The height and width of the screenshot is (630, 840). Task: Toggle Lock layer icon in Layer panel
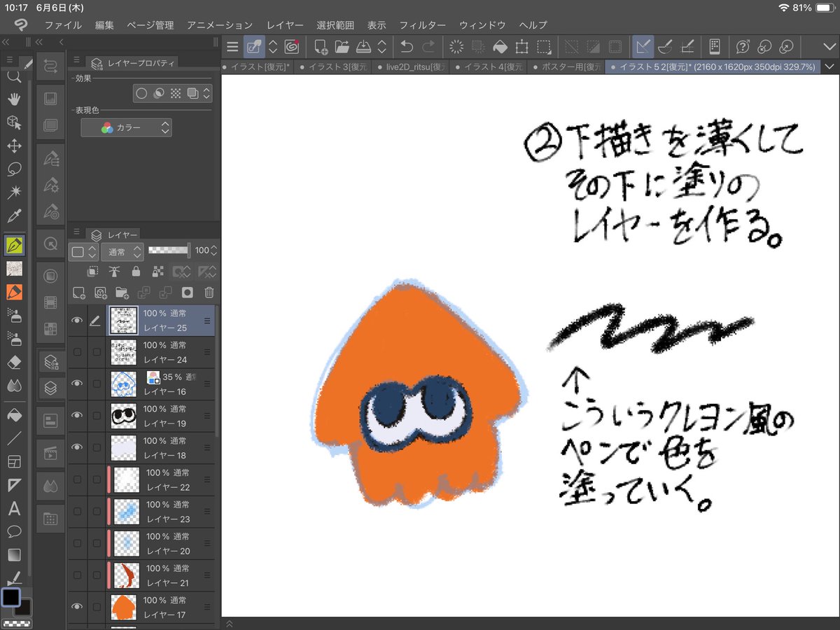136,272
